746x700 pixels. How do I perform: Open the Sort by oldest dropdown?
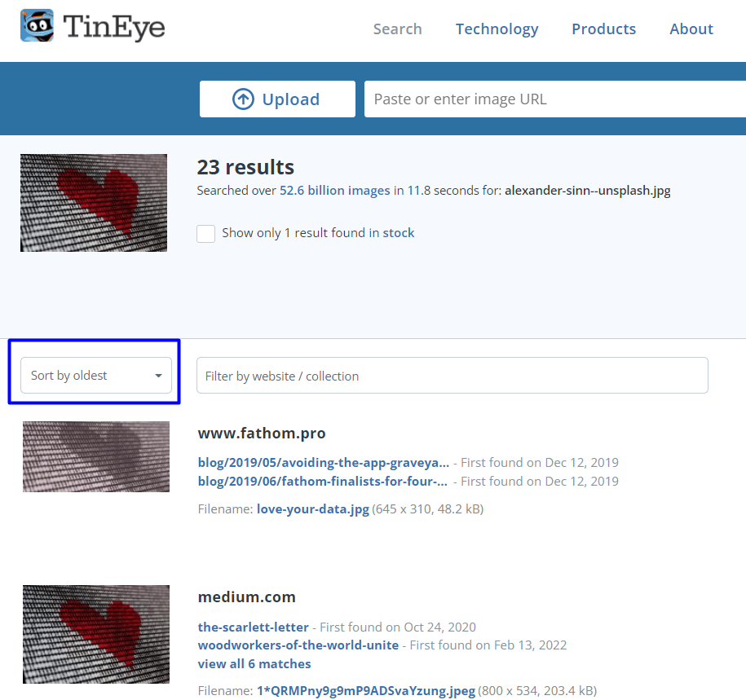pyautogui.click(x=96, y=376)
